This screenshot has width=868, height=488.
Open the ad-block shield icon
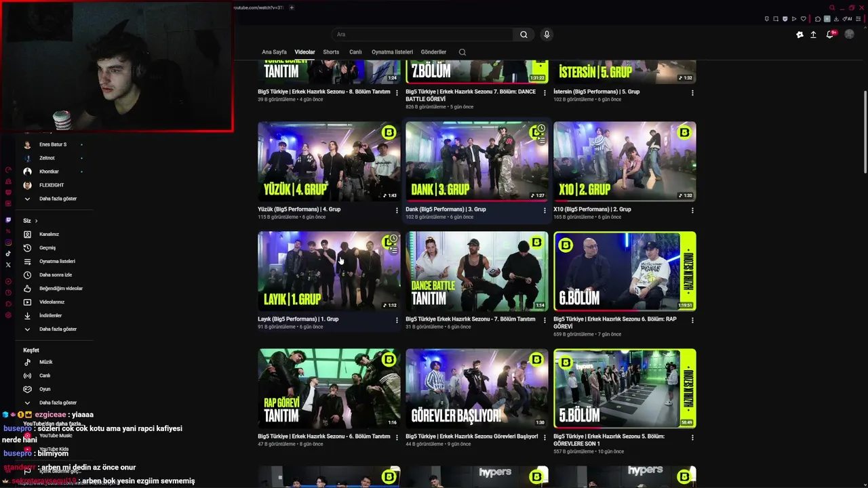tap(785, 19)
